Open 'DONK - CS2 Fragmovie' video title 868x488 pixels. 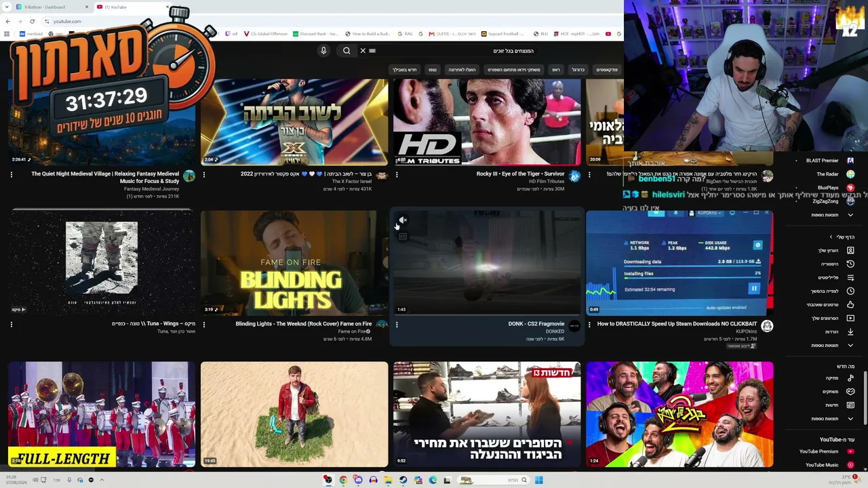click(536, 324)
